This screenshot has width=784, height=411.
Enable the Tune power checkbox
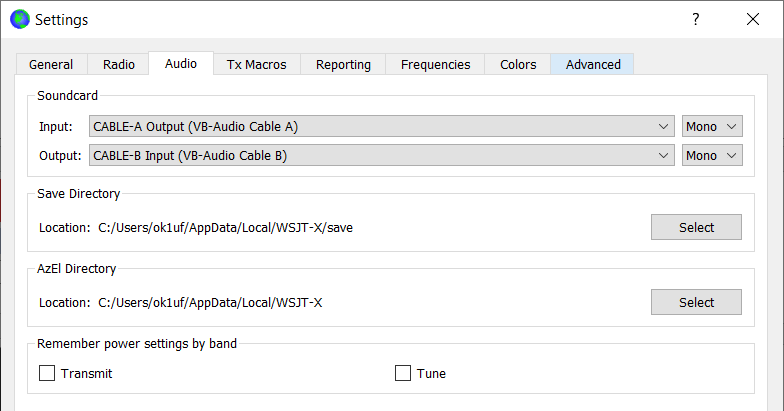403,374
